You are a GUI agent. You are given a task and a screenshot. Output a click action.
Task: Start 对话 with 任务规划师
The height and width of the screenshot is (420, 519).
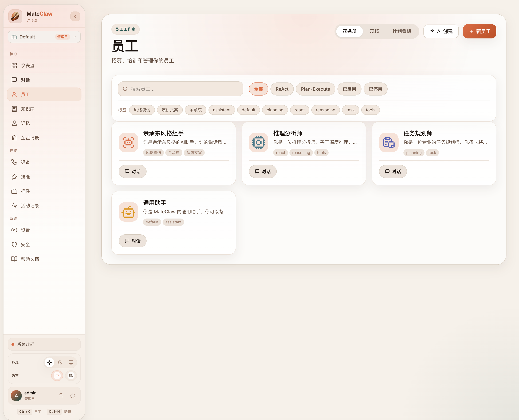[393, 172]
